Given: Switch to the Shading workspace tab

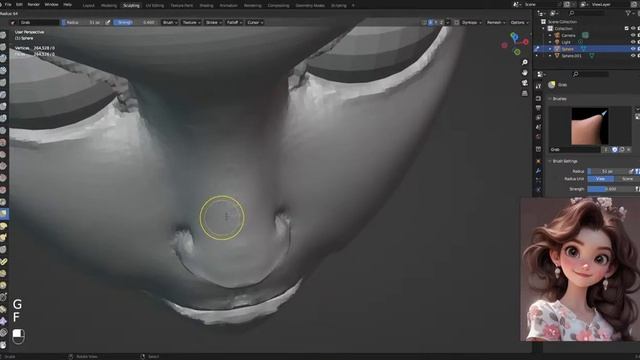Looking at the screenshot, I should click(206, 6).
